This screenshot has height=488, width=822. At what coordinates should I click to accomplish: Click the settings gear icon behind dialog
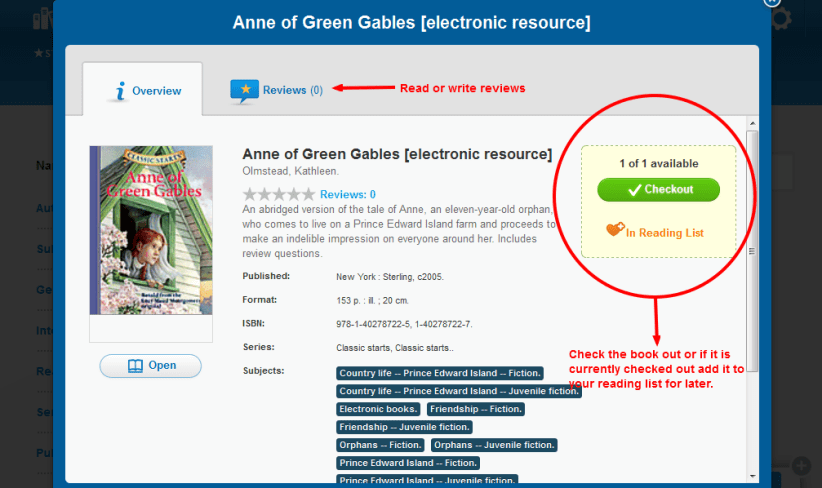pos(782,19)
